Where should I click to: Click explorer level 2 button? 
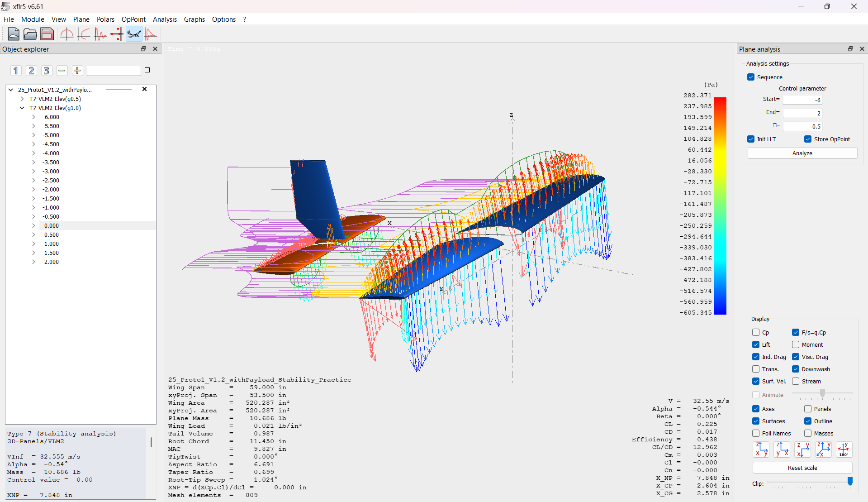(x=31, y=71)
